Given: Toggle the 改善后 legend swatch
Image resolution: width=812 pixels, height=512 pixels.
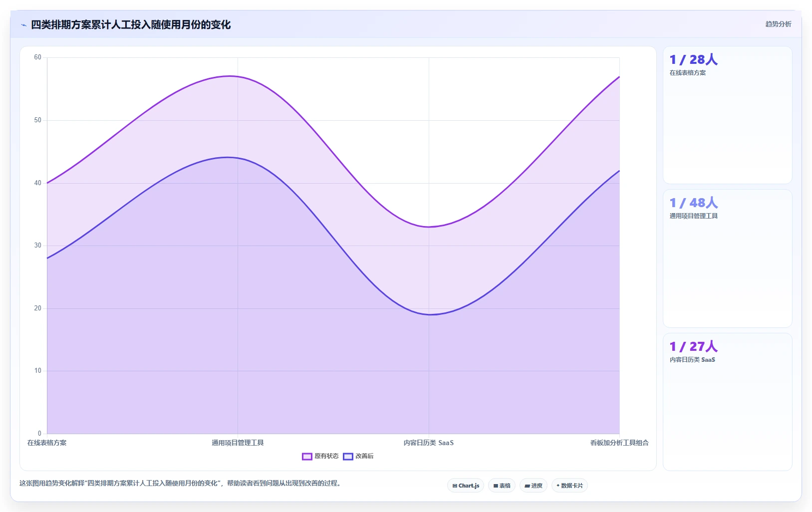Looking at the screenshot, I should 348,456.
